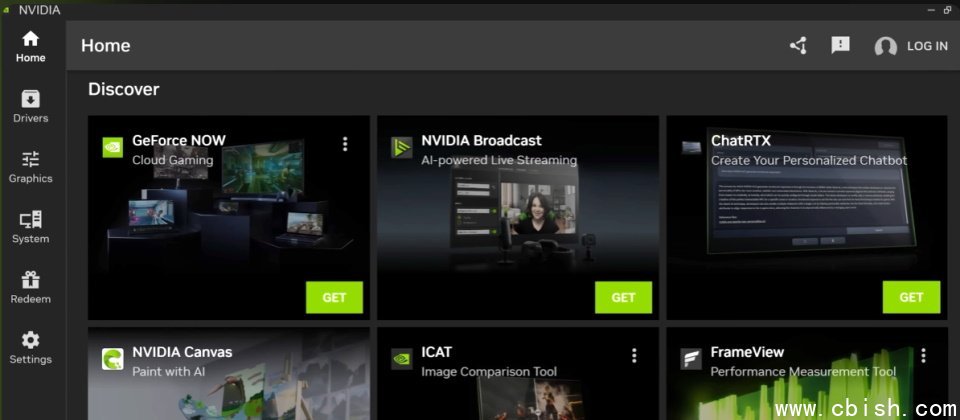Open ICAT more options menu
Viewport: 960px width, 420px height.
(x=634, y=356)
